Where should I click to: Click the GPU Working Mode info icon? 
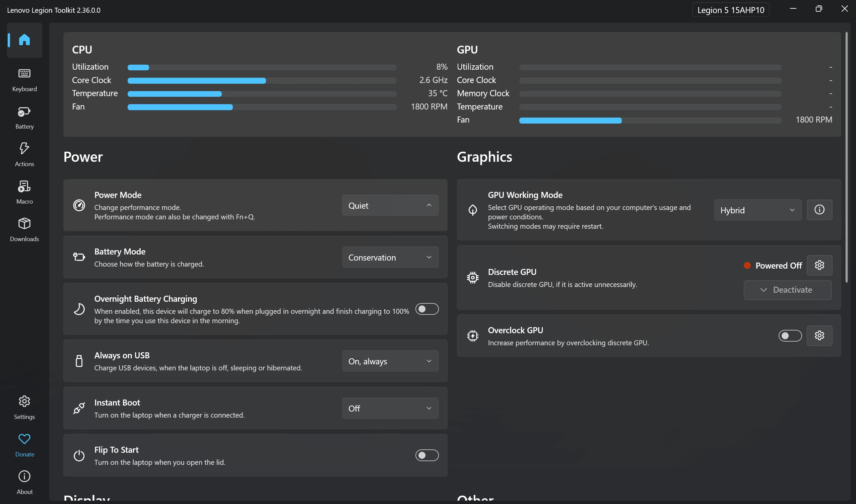coord(819,210)
